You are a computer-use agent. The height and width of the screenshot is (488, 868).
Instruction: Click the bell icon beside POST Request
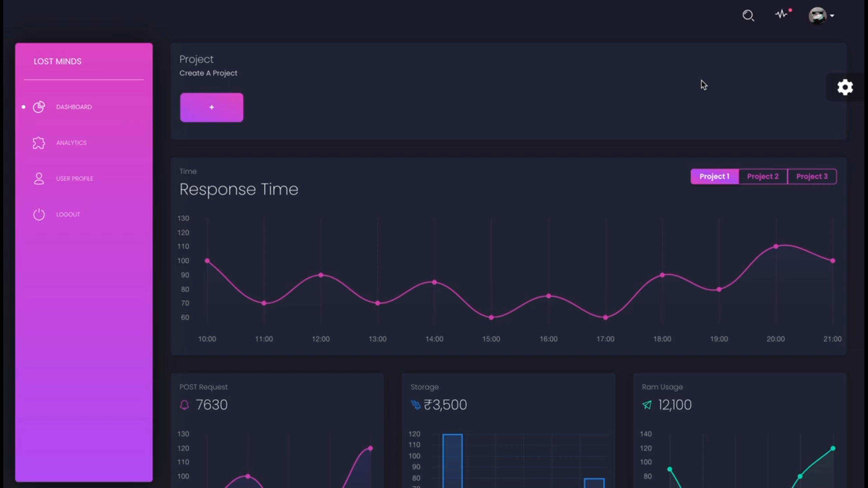point(184,405)
